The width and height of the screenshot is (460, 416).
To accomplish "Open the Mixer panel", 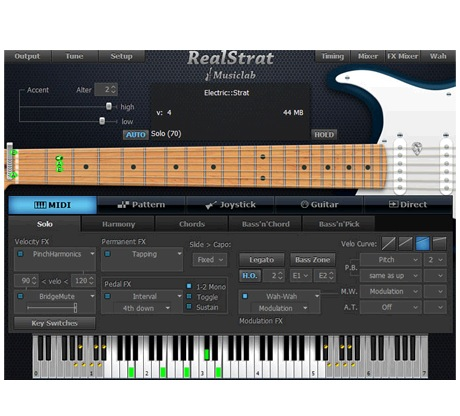I will pos(368,56).
